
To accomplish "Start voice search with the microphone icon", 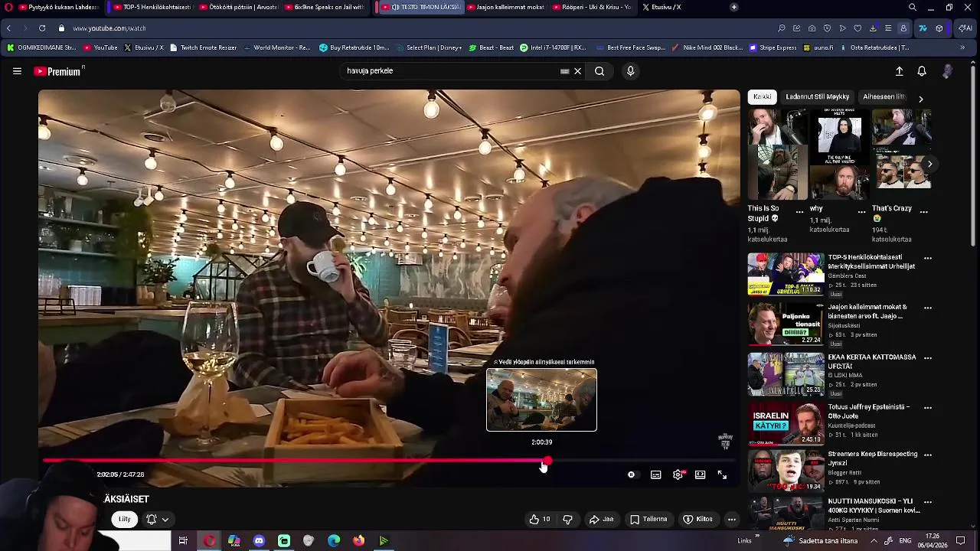I will (630, 71).
